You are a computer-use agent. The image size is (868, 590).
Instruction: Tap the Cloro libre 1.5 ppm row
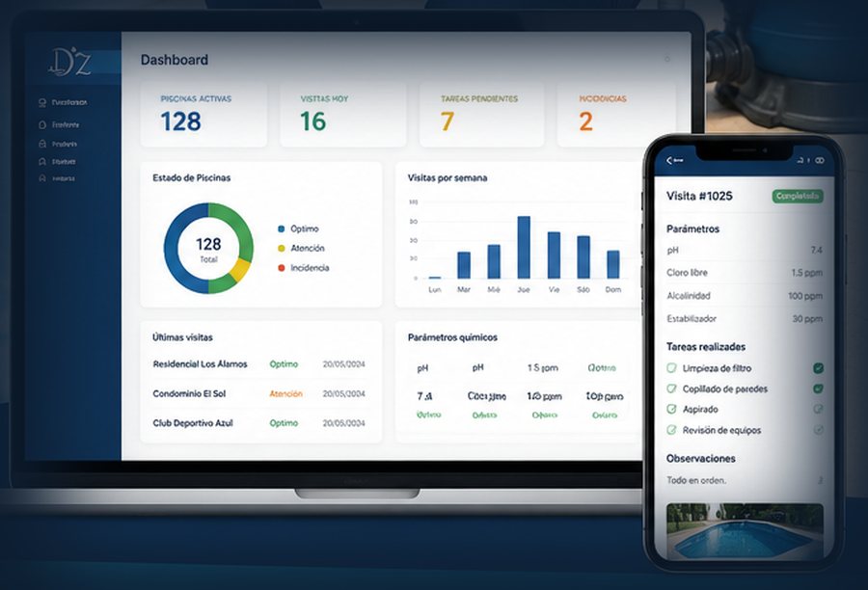pyautogui.click(x=745, y=273)
